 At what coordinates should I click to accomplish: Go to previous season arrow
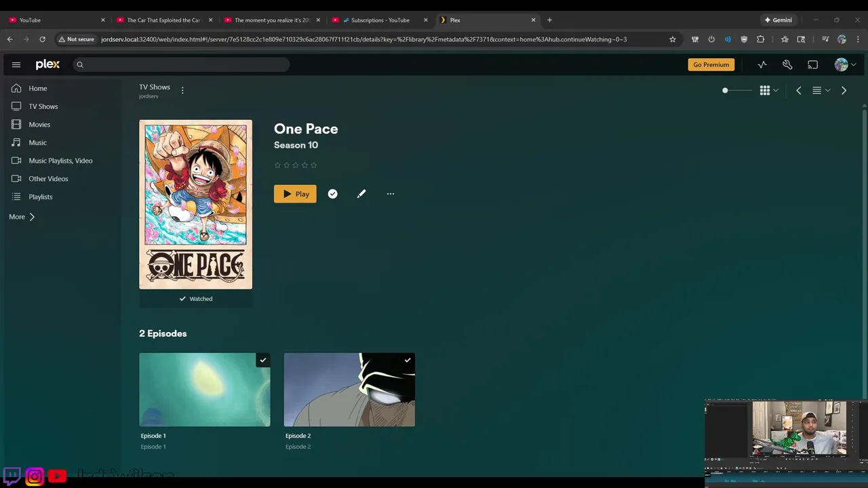799,90
